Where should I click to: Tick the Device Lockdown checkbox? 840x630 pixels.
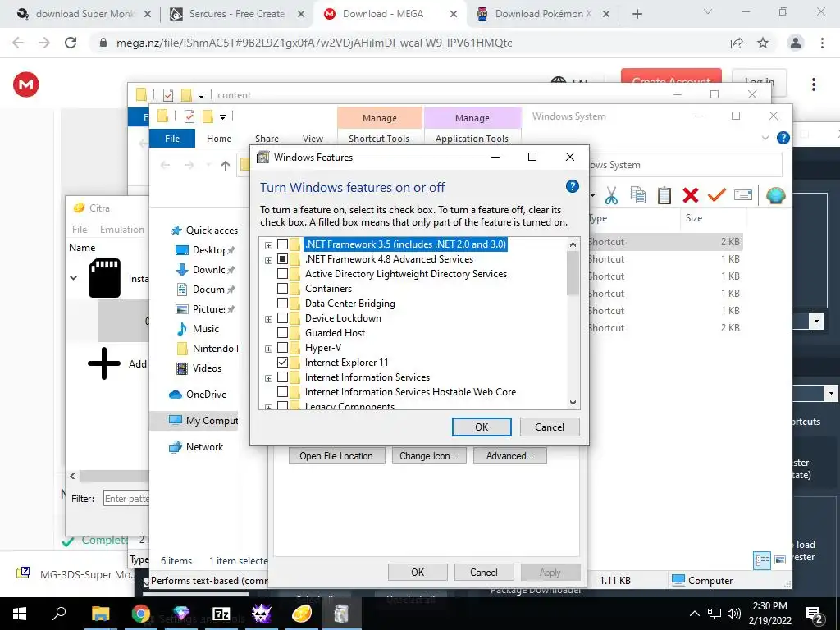pyautogui.click(x=282, y=318)
